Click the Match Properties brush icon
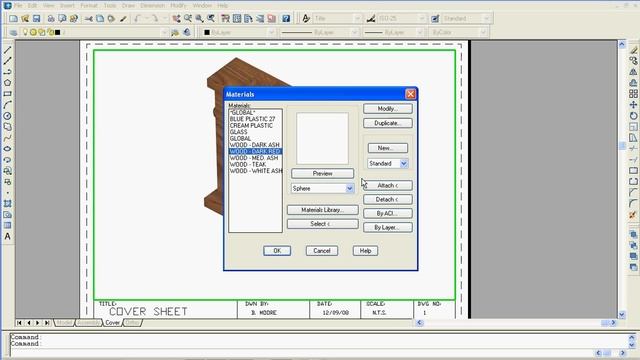640x360 pixels. tap(123, 18)
